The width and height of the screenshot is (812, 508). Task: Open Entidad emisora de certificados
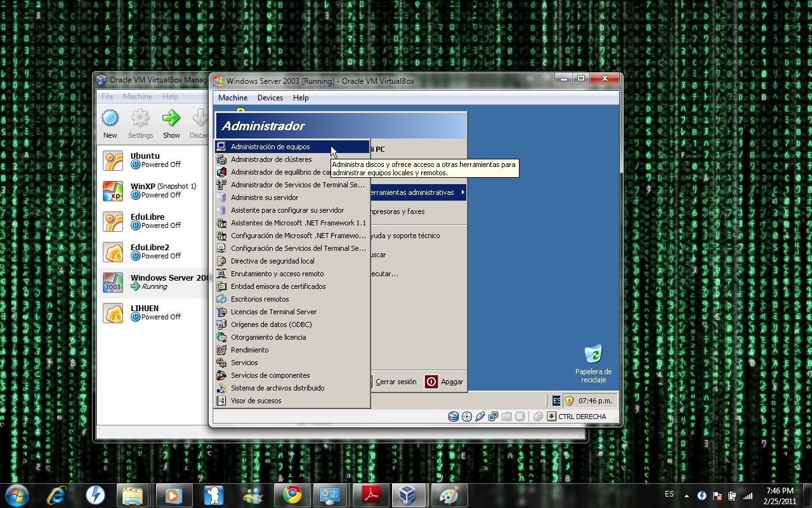pos(292,286)
